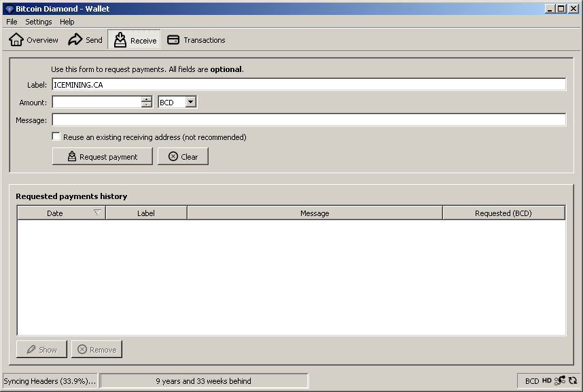
Task: Click the network connections status icon
Action: click(x=560, y=380)
